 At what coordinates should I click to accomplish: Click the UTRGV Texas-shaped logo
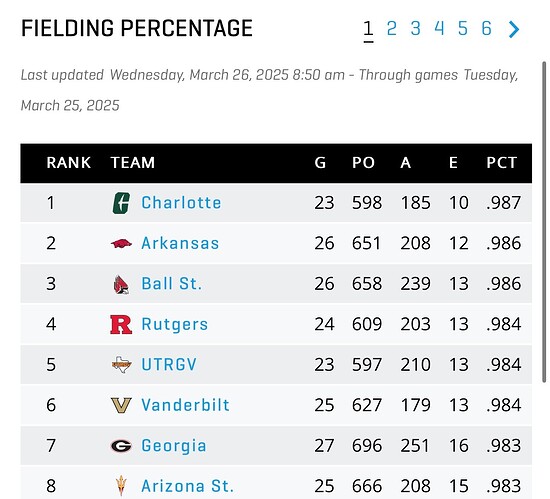121,365
